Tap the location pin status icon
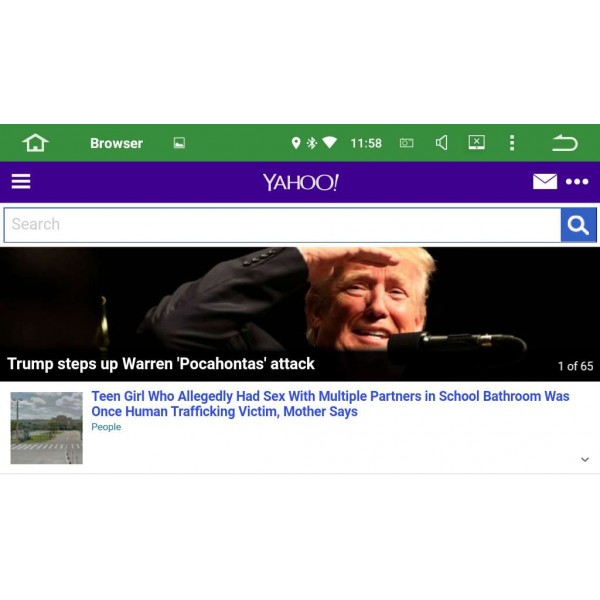 296,143
